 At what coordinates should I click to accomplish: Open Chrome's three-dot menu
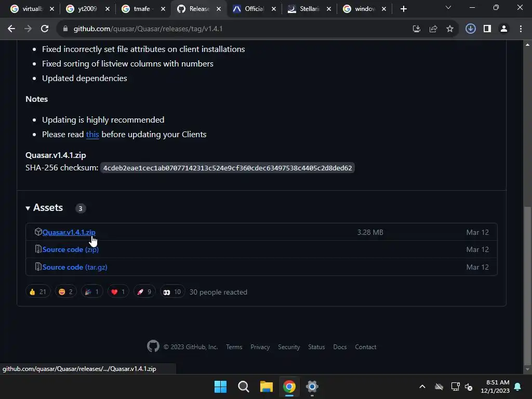point(521,29)
